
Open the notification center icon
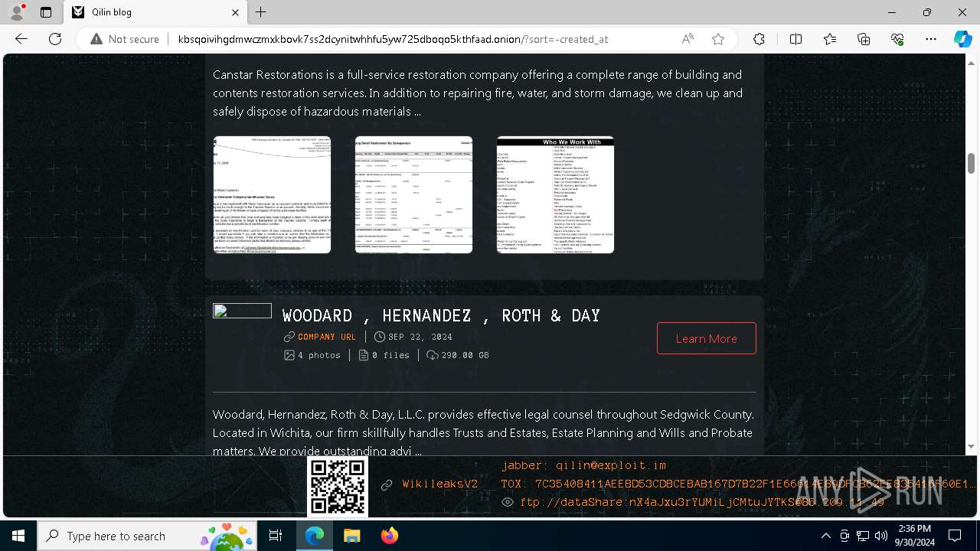tap(955, 536)
